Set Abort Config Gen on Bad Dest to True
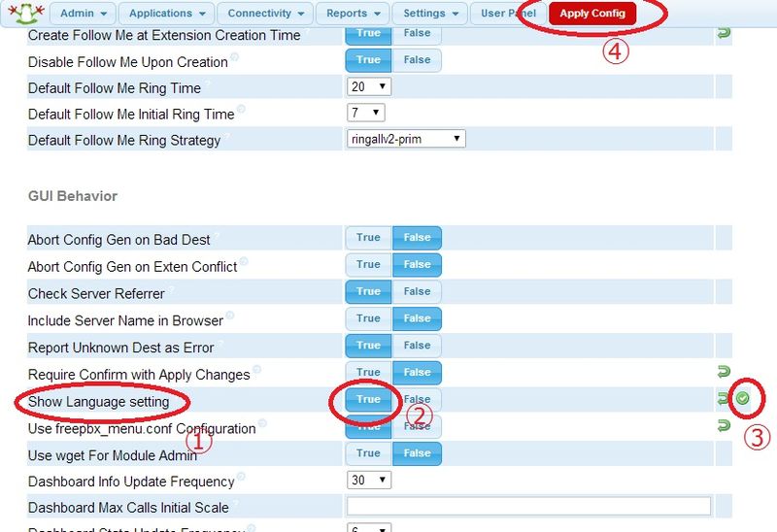This screenshot has height=532, width=777. 368,237
